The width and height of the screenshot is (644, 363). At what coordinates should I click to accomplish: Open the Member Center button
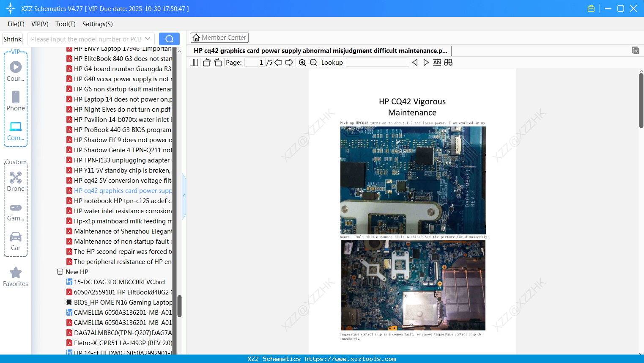pos(219,38)
